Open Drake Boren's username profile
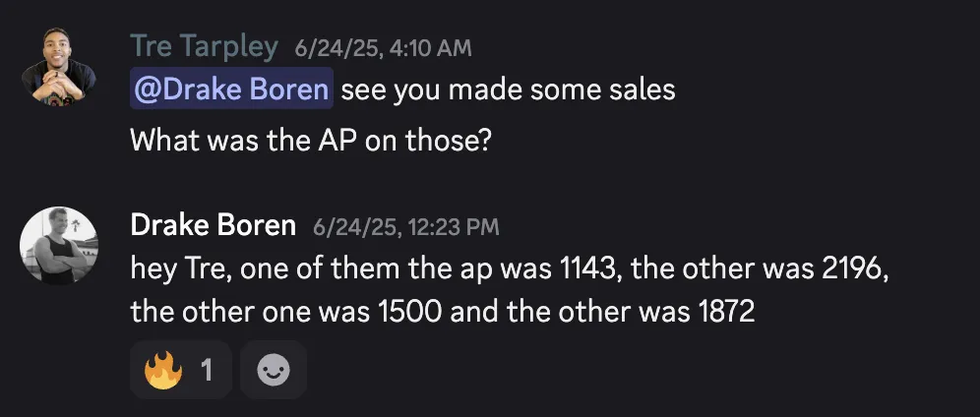The image size is (980, 417). click(x=214, y=225)
